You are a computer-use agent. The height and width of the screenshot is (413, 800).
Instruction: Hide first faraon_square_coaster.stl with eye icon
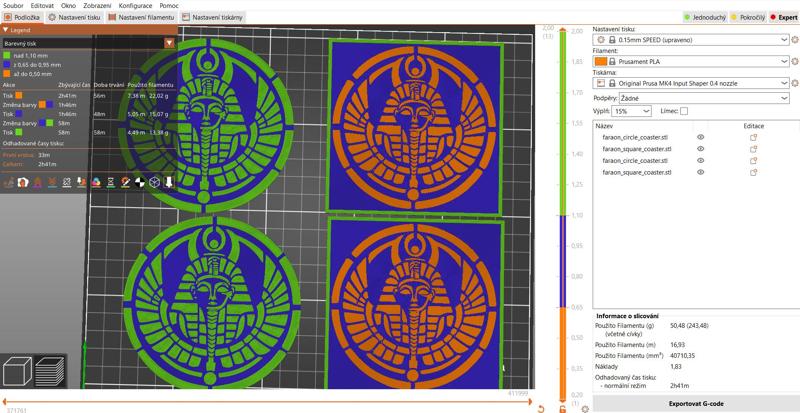click(701, 149)
